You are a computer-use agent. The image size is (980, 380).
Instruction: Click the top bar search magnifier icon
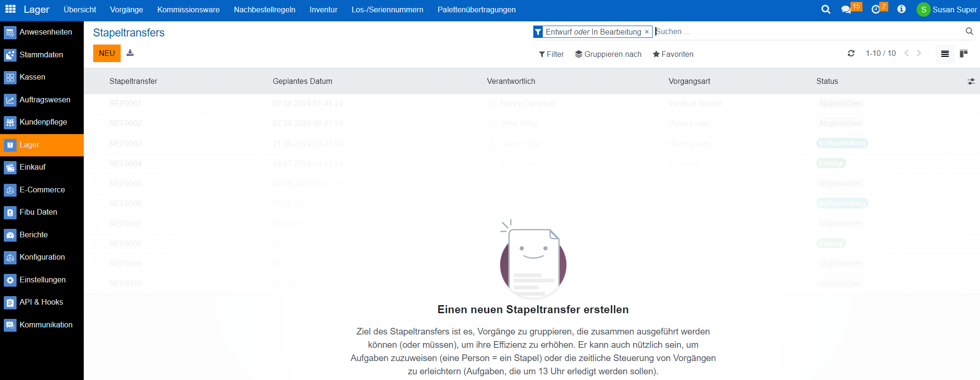(x=826, y=9)
